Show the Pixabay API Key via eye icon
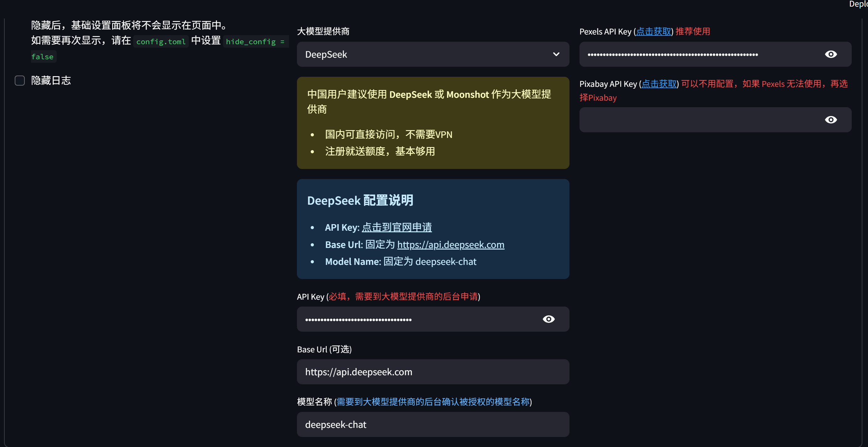This screenshot has width=868, height=447. (x=830, y=120)
